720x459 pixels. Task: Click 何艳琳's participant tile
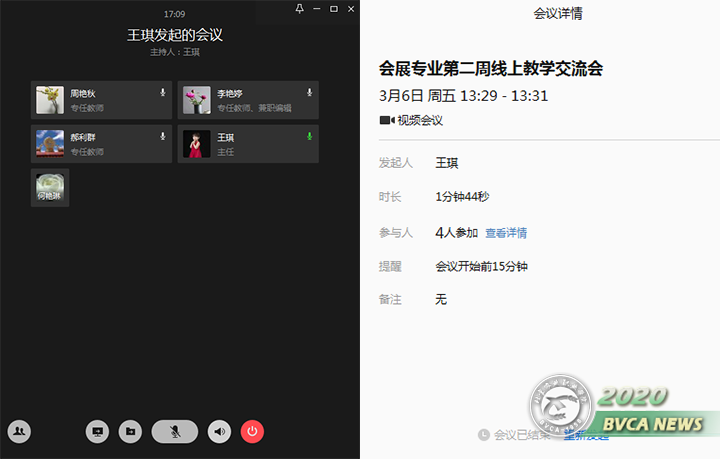click(x=50, y=187)
